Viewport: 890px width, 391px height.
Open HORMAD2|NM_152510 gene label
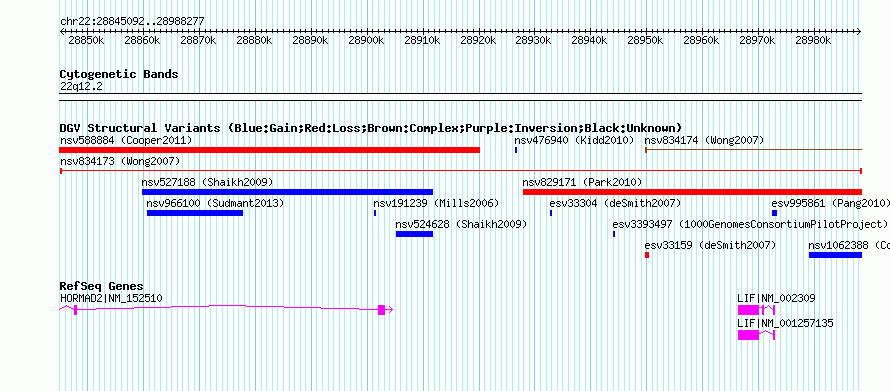click(x=111, y=297)
